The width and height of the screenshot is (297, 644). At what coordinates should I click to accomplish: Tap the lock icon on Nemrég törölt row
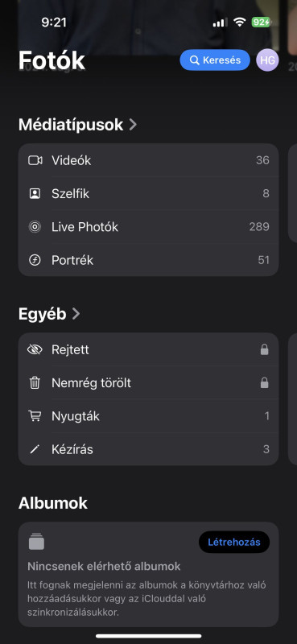(x=265, y=383)
